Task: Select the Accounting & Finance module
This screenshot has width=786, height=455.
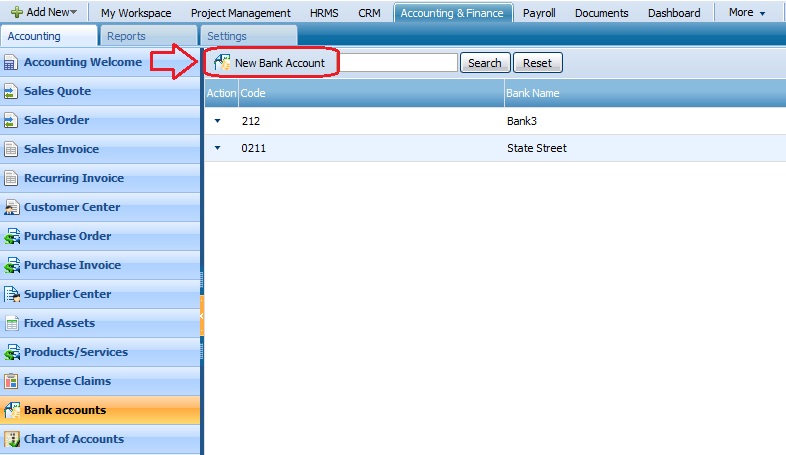Action: [453, 13]
